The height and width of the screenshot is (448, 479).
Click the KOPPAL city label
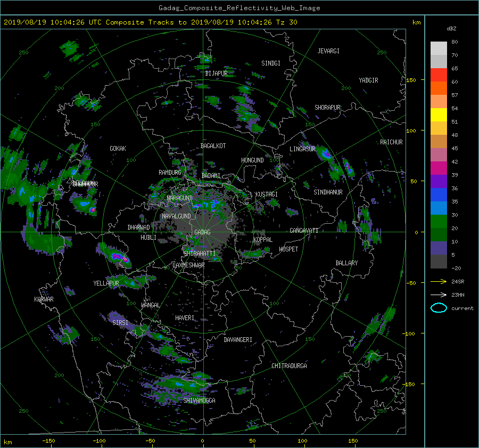pyautogui.click(x=263, y=240)
